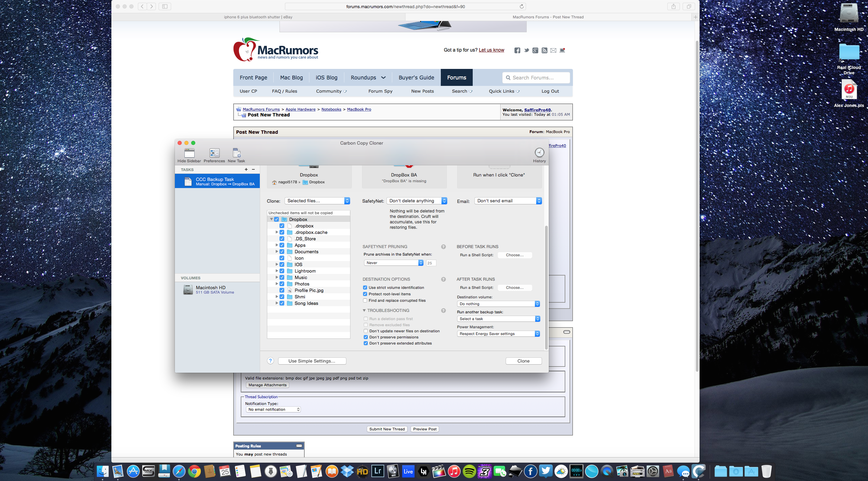Follow the Let us know link
This screenshot has width=868, height=481.
(491, 50)
